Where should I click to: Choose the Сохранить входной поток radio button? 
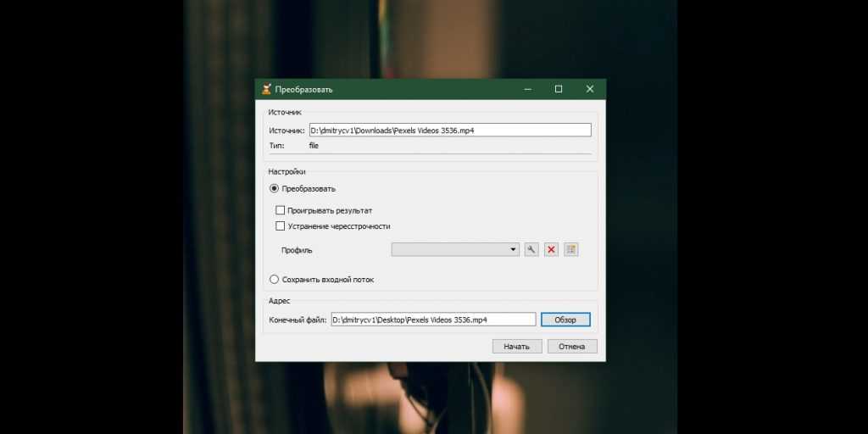pos(274,280)
